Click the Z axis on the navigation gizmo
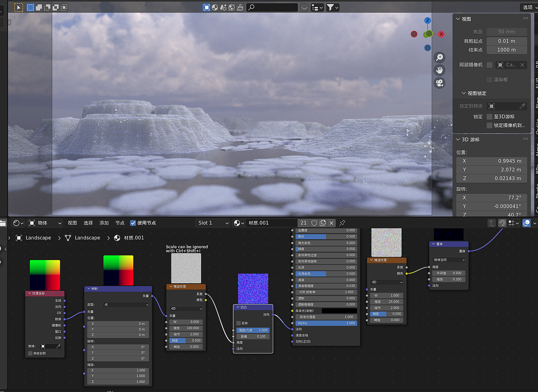 tap(427, 20)
